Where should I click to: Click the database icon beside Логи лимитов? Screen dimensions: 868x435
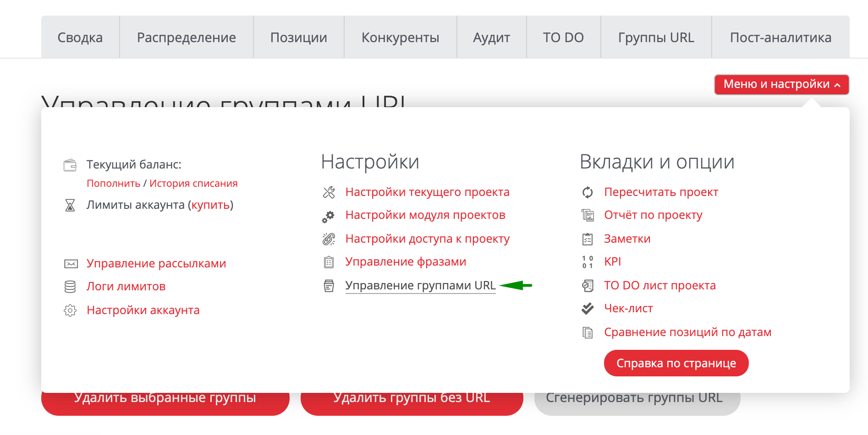coord(70,287)
